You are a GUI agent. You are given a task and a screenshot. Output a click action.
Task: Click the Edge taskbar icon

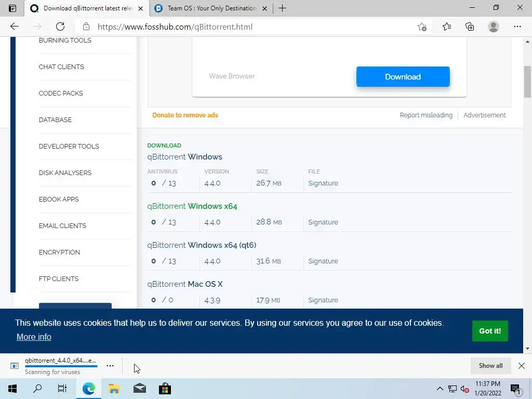pos(88,389)
